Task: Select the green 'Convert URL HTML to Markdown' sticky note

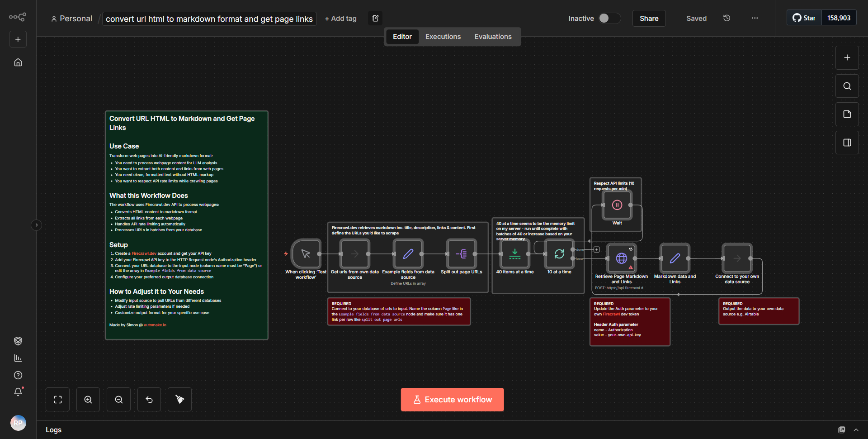Action: point(187,225)
